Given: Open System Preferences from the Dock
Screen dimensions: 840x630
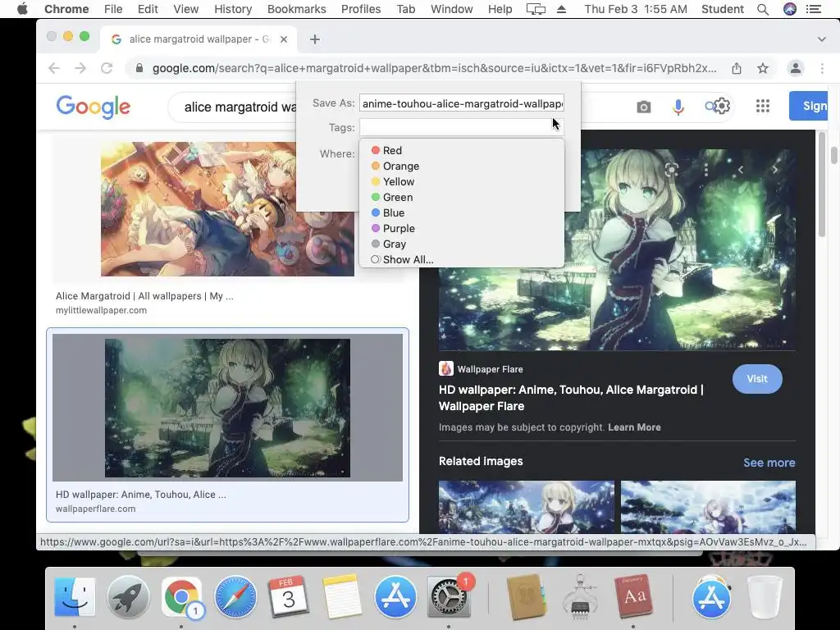Looking at the screenshot, I should point(449,596).
